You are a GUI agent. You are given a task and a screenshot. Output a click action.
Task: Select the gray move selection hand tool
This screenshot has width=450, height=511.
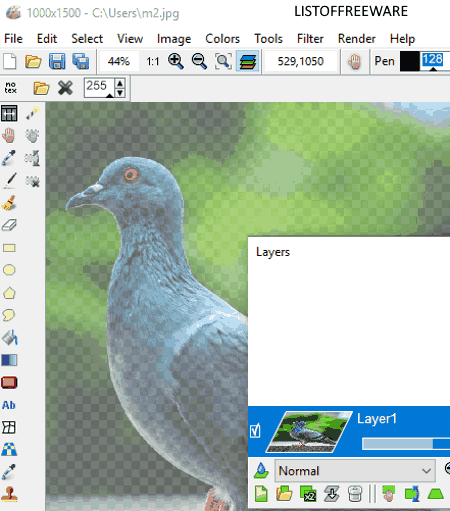(32, 135)
